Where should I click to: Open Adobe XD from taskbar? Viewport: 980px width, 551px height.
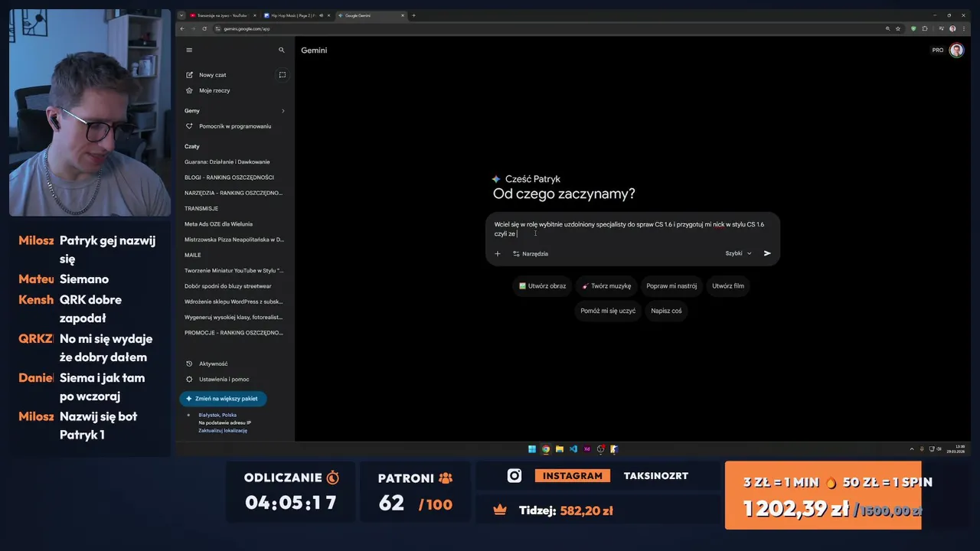[x=587, y=449]
